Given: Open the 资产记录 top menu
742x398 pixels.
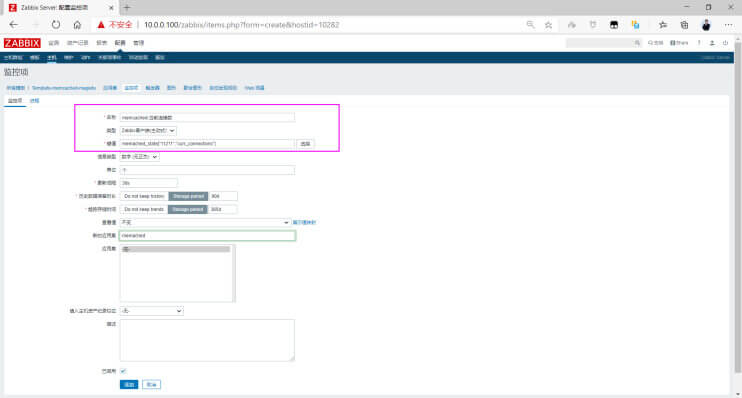Looking at the screenshot, I should click(78, 43).
